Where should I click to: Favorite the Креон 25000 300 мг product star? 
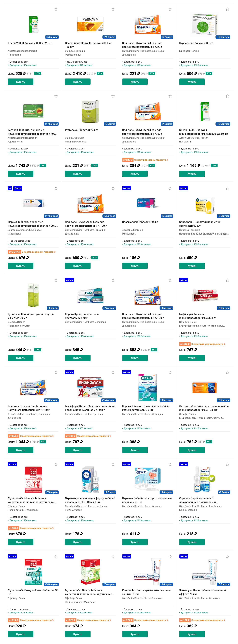pyautogui.click(x=56, y=9)
